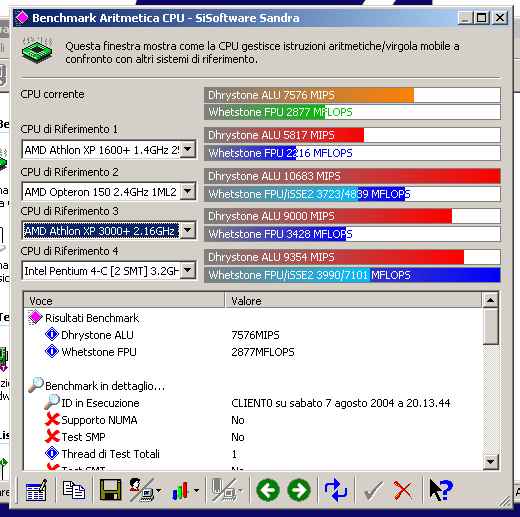Click the CLIENT0 su sabato 7 agosto value
Image resolution: width=520 pixels, height=517 pixels.
click(341, 403)
